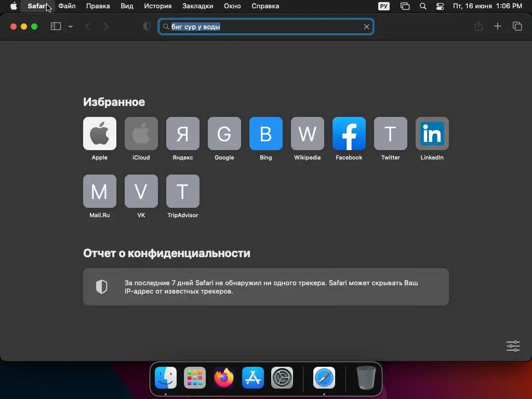The width and height of the screenshot is (532, 399).
Task: Open the privacy report card
Action: [x=265, y=287]
